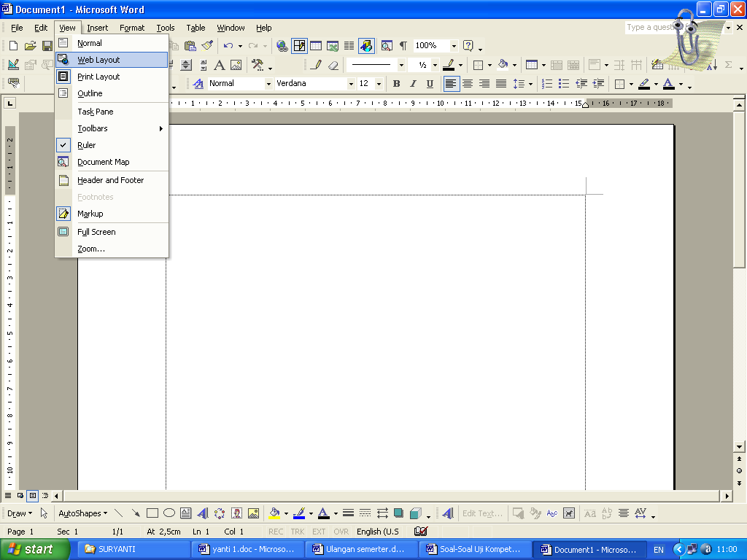The width and height of the screenshot is (747, 560).
Task: Open the Format menu
Action: coord(132,28)
